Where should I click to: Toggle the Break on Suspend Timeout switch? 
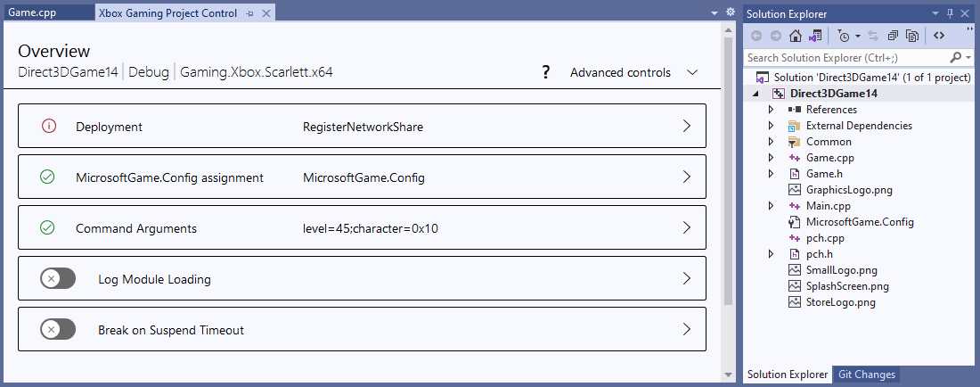click(x=58, y=329)
